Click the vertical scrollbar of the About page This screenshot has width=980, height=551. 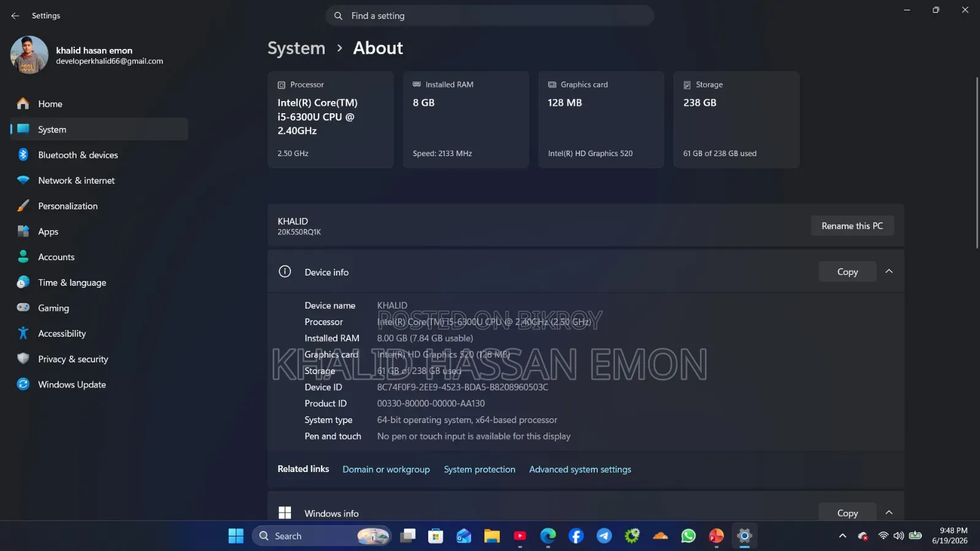pyautogui.click(x=977, y=162)
